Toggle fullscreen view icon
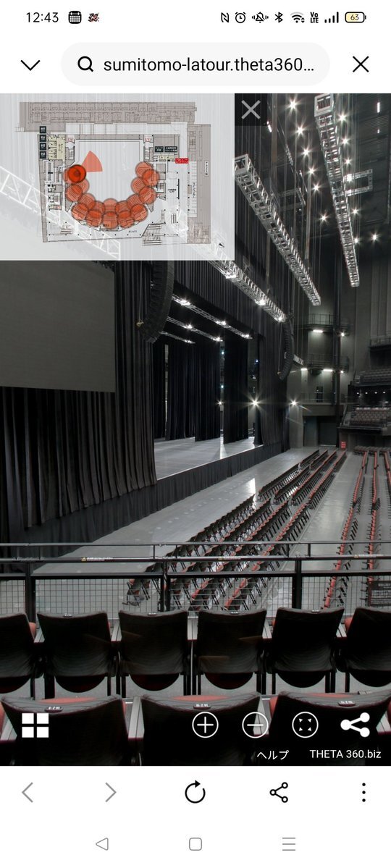Image resolution: width=391 pixels, height=868 pixels. pyautogui.click(x=305, y=725)
